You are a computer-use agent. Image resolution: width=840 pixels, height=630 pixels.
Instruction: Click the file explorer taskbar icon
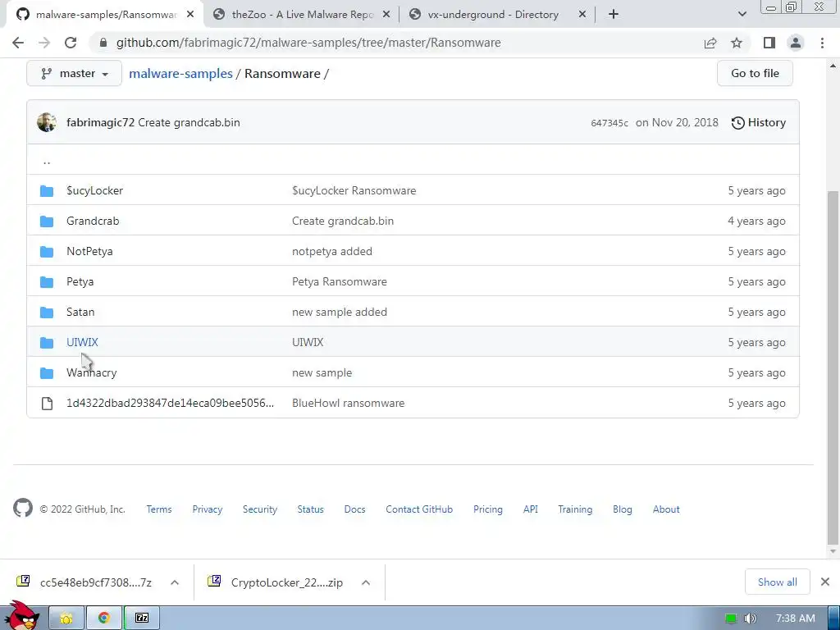tap(66, 618)
